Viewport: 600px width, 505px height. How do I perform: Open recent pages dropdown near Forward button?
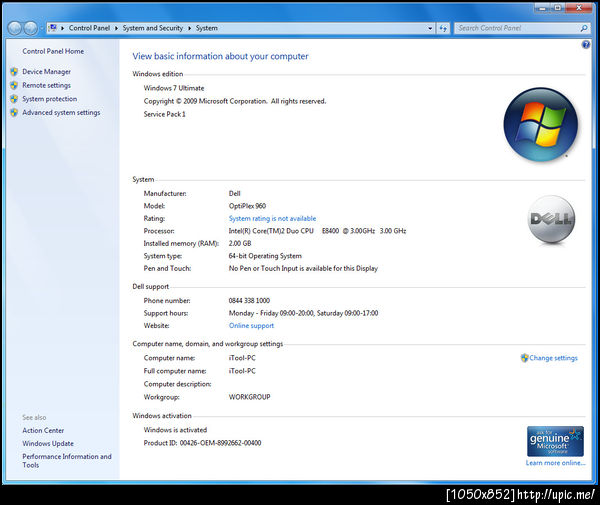coord(41,28)
